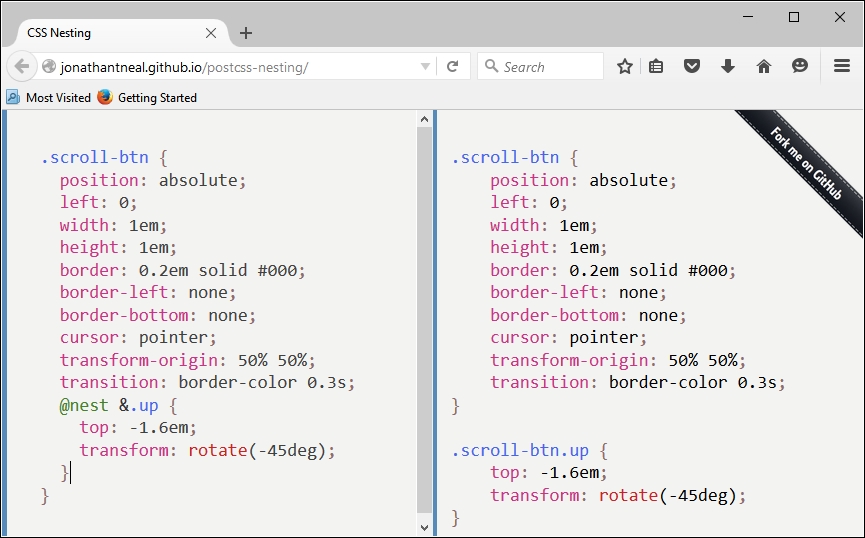Close the CSS Nesting tab
This screenshot has height=538, width=865.
coord(211,32)
